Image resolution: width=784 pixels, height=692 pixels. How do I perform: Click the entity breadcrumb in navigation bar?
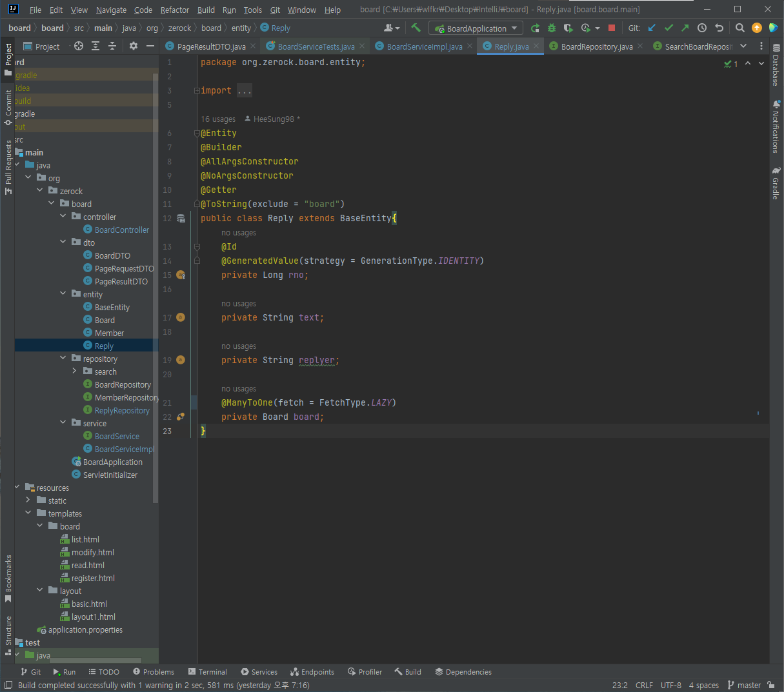(x=241, y=28)
